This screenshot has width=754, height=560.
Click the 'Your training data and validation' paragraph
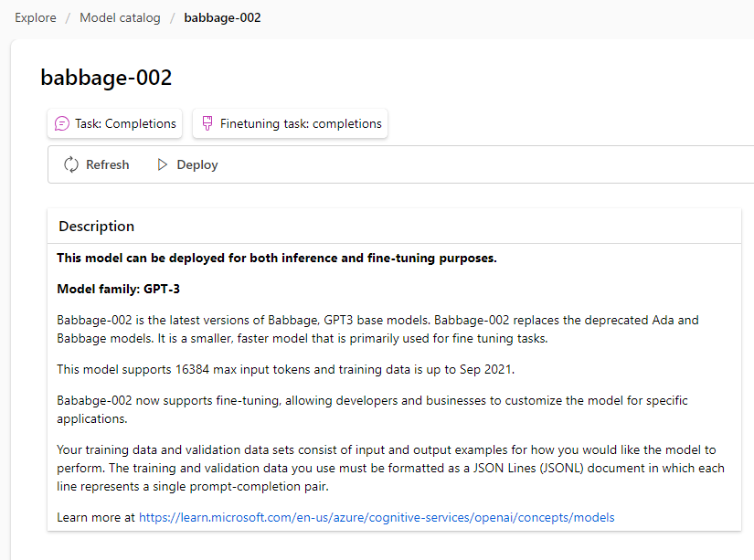(x=390, y=468)
